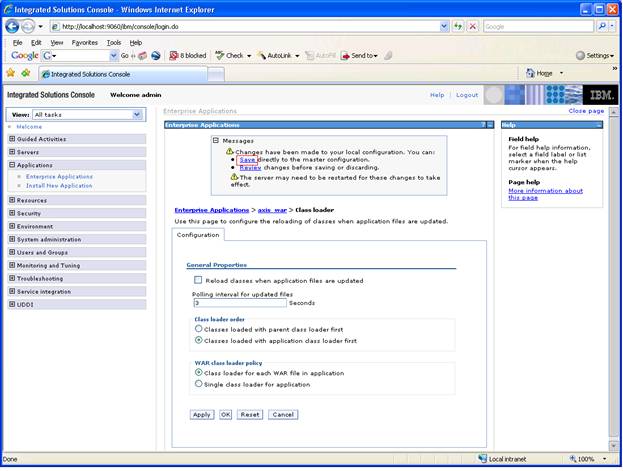Screen dimensions: 623x471
Task: Click the Logout link
Action: click(x=467, y=95)
